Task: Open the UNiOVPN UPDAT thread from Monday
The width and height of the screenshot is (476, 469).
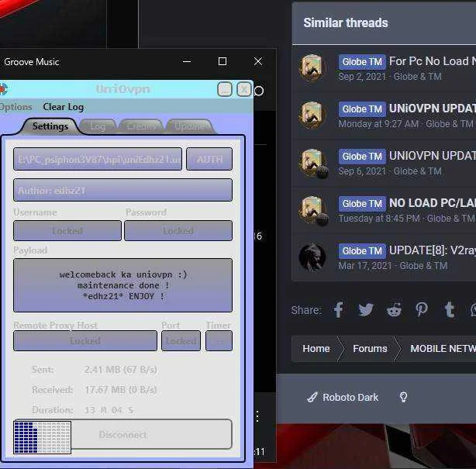Action: pos(433,109)
